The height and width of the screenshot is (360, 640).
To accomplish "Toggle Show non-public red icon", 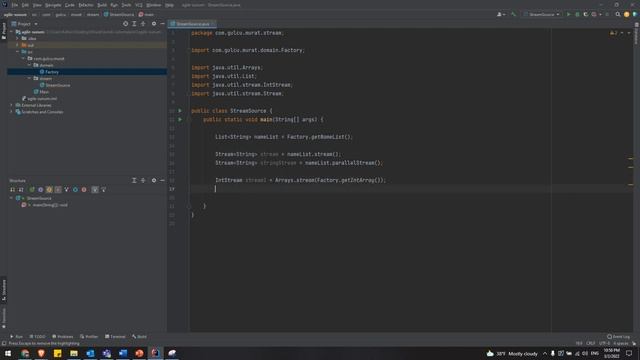I will click(x=84, y=190).
